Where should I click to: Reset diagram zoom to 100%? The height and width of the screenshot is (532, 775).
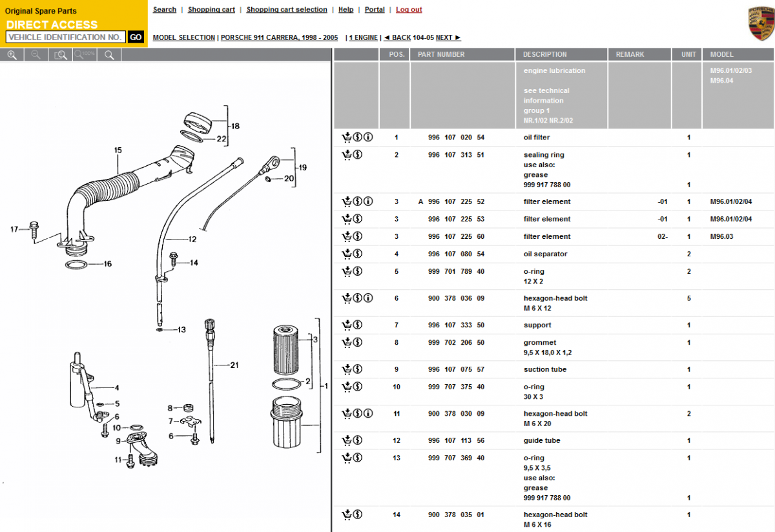[x=85, y=55]
